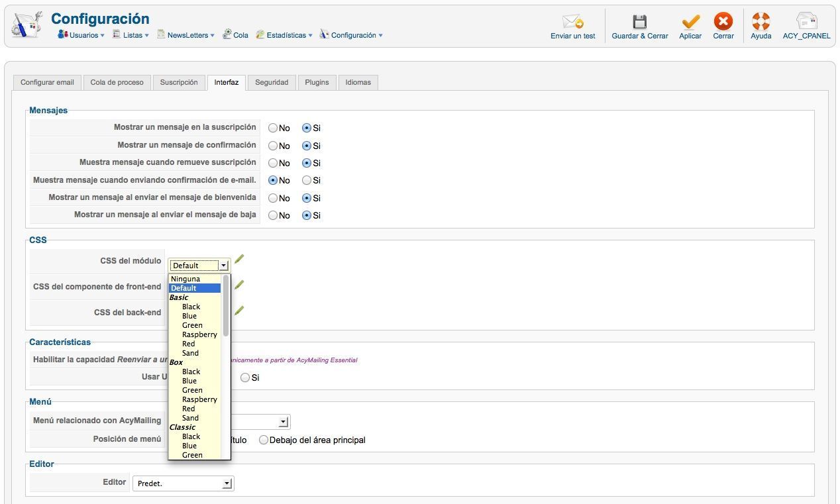
Task: Click the red Cerrar X icon
Action: tap(723, 22)
